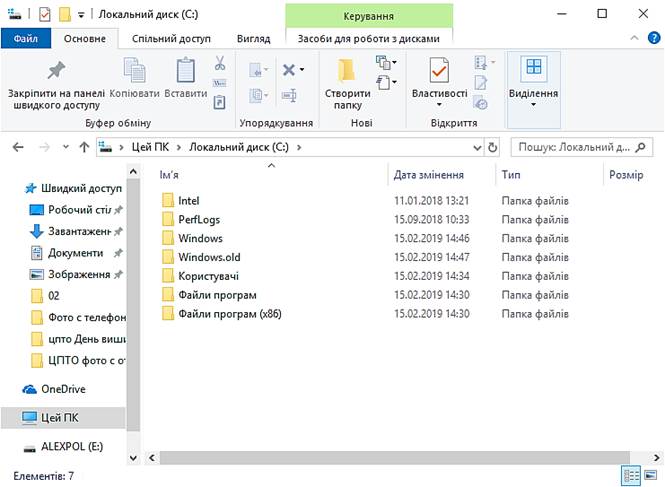Screen dimensions: 665x487
Task: Go up one level with up arrow
Action: pos(84,147)
